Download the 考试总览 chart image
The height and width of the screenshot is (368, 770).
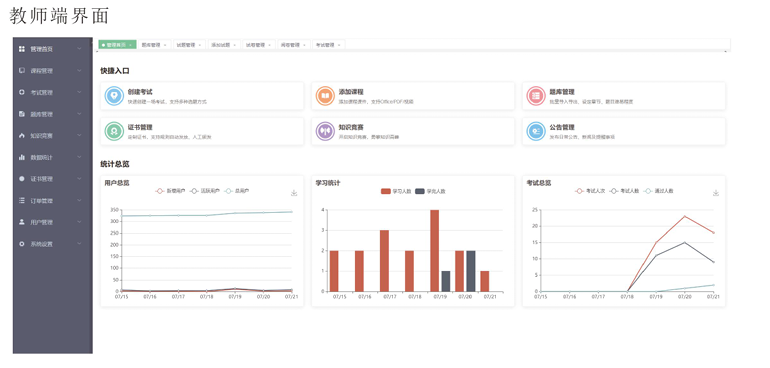pyautogui.click(x=716, y=193)
